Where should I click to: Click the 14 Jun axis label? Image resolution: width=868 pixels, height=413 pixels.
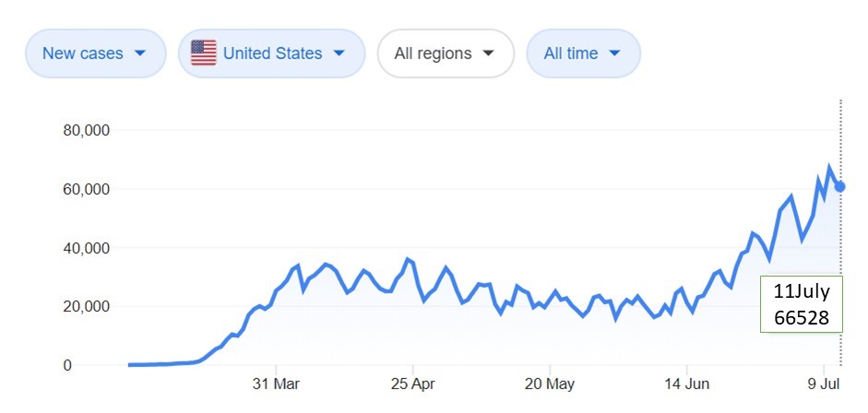coord(687,383)
